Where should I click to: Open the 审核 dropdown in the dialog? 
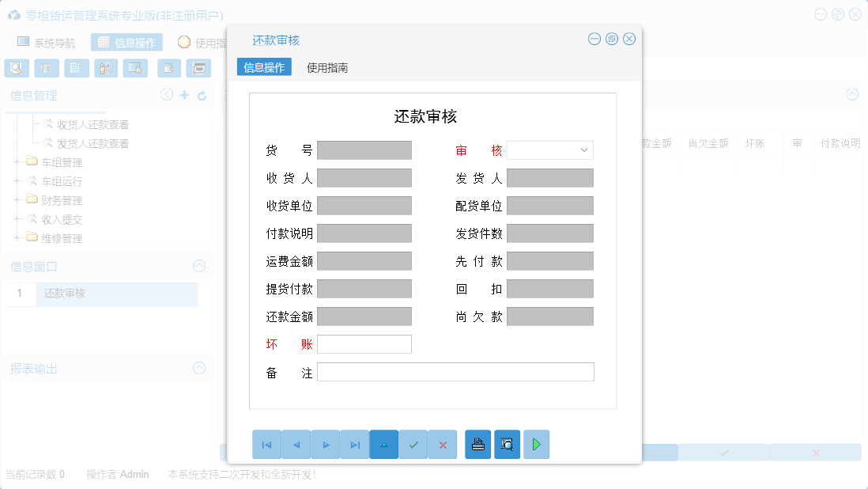coord(583,150)
